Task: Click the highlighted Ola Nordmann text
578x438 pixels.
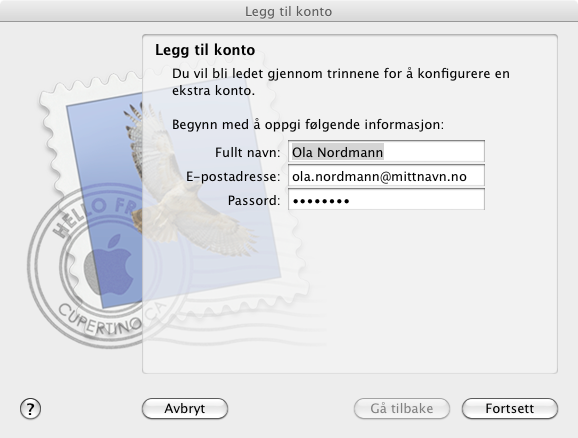Action: pos(338,152)
